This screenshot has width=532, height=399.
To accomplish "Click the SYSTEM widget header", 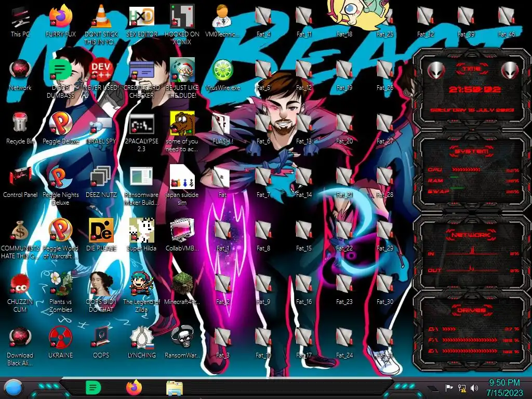I will (x=472, y=151).
